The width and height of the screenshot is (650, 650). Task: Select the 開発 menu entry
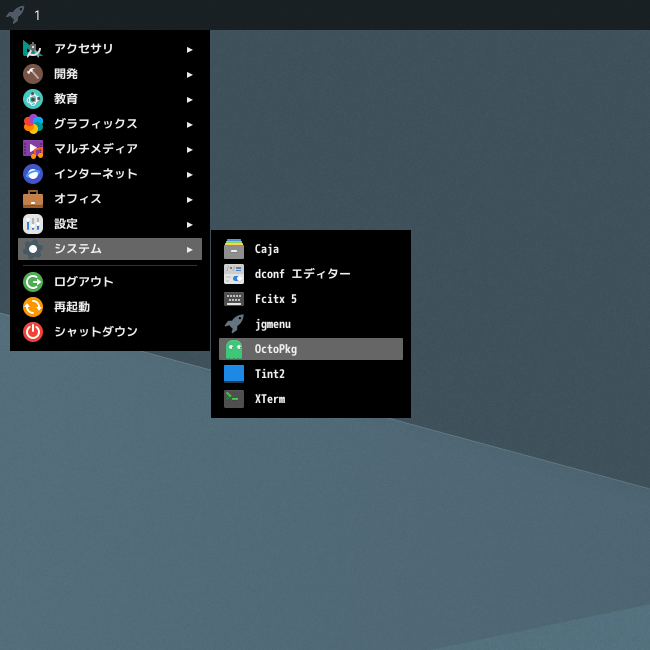[x=66, y=74]
